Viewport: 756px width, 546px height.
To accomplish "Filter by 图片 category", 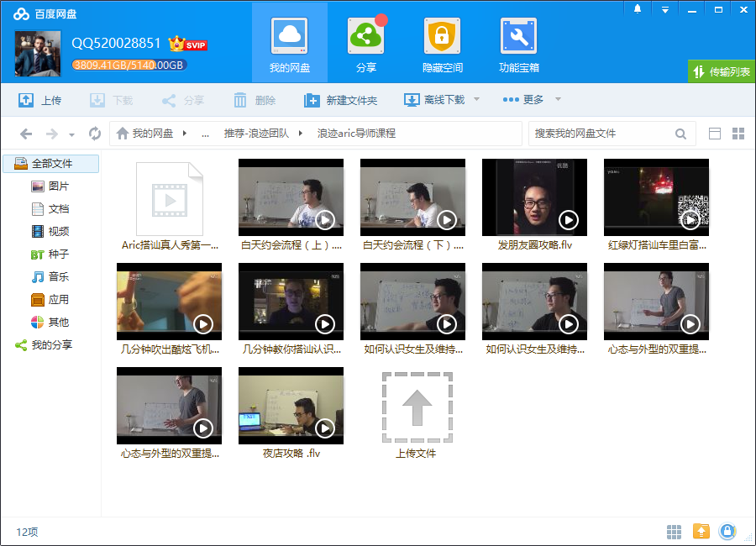I will 50,186.
